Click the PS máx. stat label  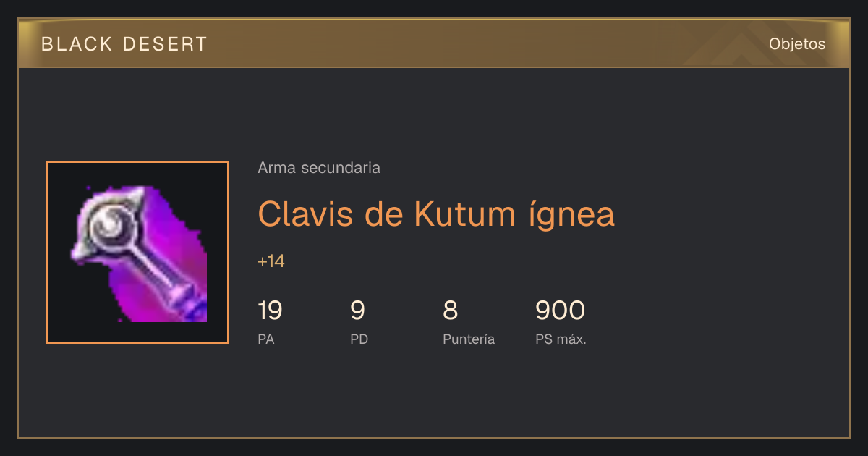pyautogui.click(x=561, y=339)
